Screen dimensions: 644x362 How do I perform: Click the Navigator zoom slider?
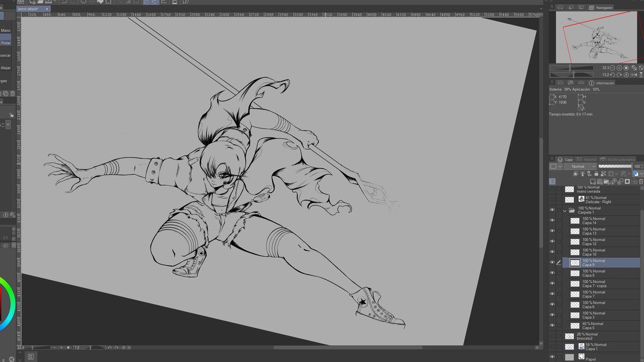pos(572,68)
